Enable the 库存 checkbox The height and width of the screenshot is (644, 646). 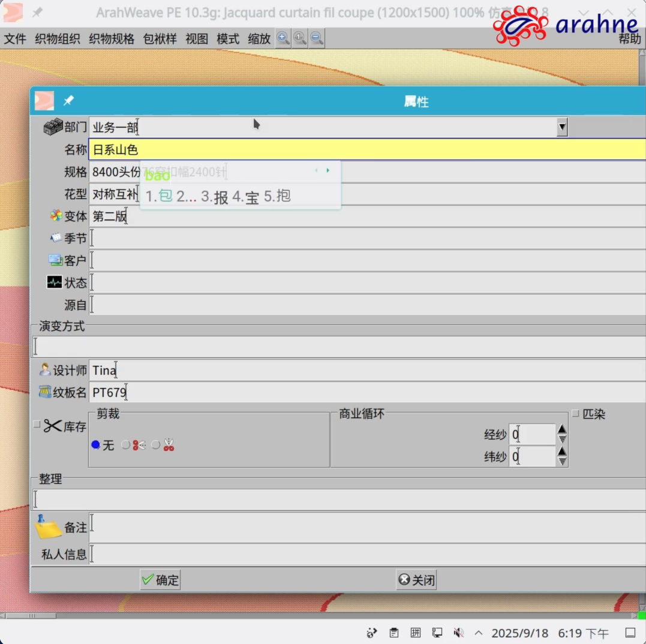click(37, 424)
